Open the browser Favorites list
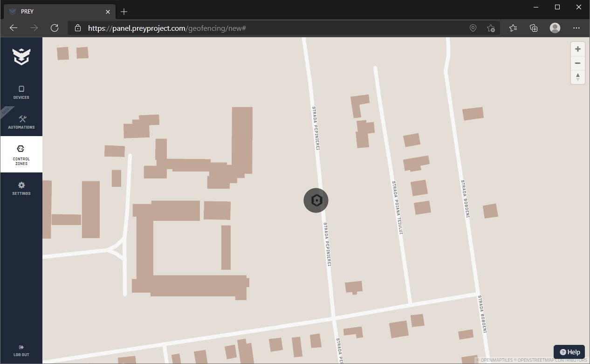 pyautogui.click(x=513, y=28)
